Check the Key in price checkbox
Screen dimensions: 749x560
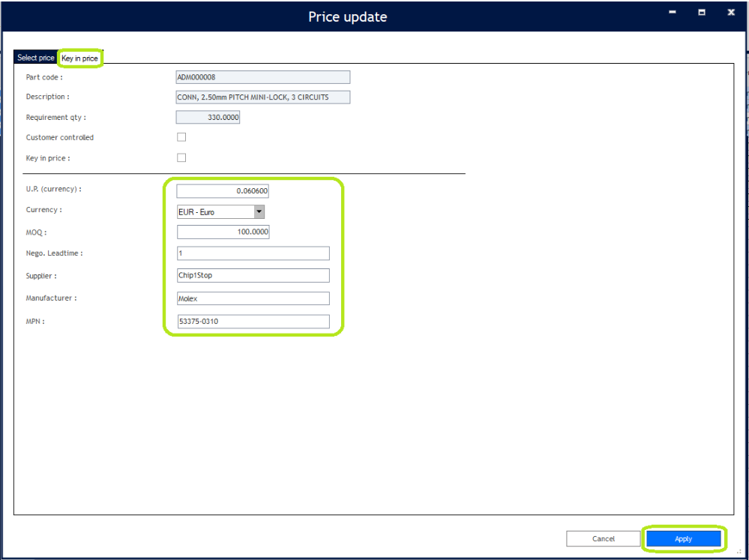(181, 157)
